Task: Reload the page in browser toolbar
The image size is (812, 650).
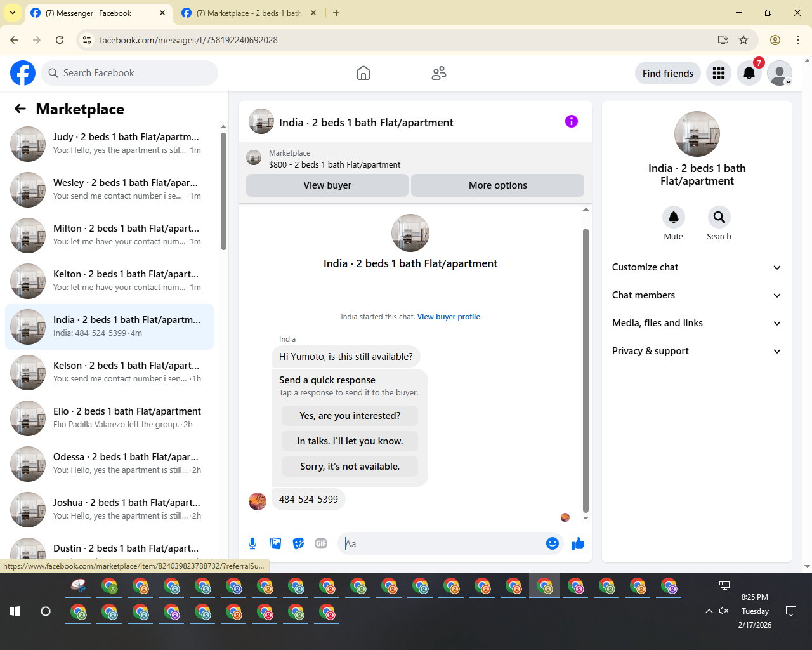Action: 60,40
